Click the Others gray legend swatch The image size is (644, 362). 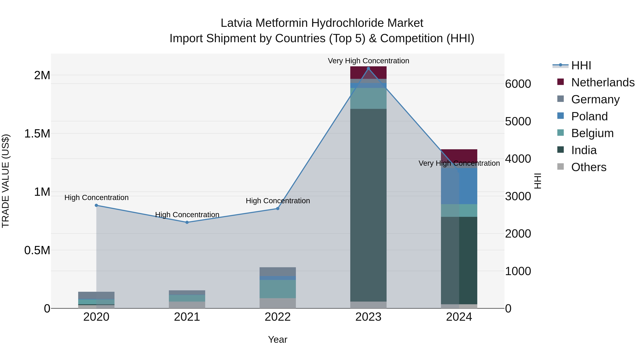coord(560,167)
